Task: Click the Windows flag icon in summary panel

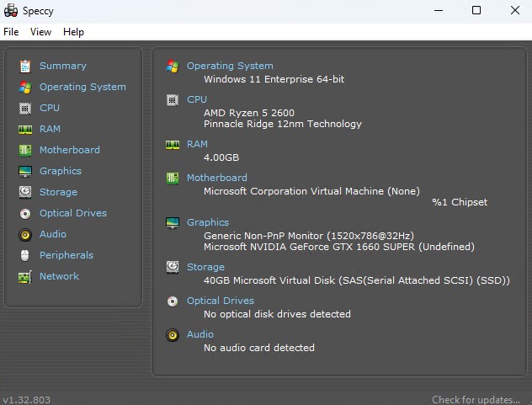Action: pos(173,67)
